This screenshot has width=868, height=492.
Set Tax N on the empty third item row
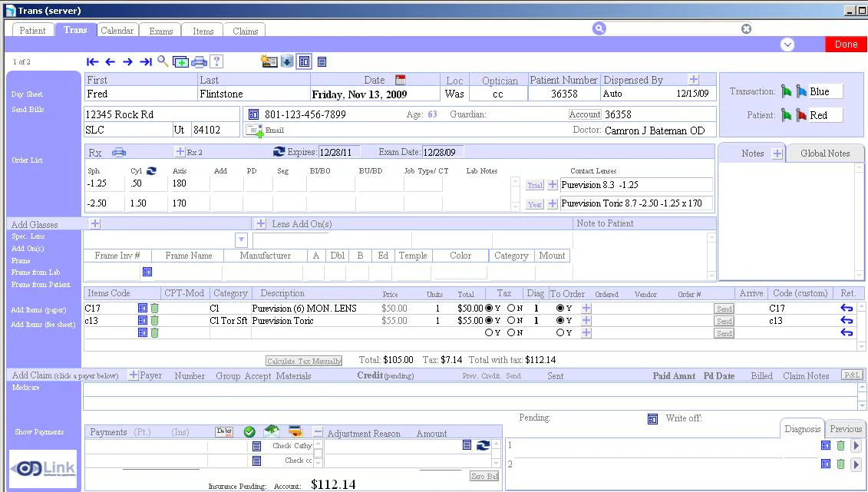click(x=511, y=332)
